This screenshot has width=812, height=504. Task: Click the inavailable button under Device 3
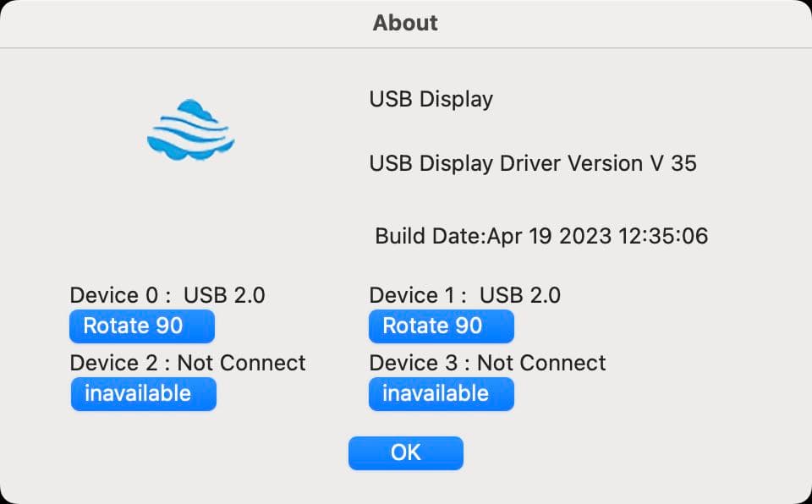pos(441,394)
